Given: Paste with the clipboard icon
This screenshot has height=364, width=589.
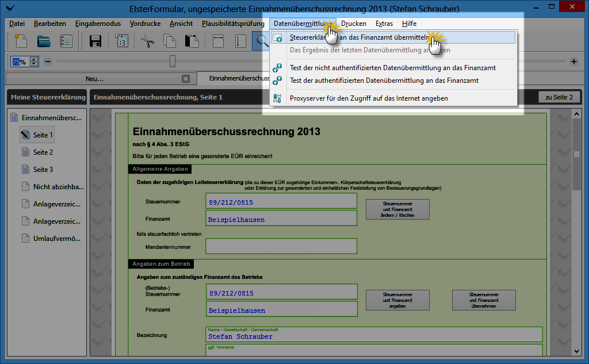Looking at the screenshot, I should pos(192,41).
